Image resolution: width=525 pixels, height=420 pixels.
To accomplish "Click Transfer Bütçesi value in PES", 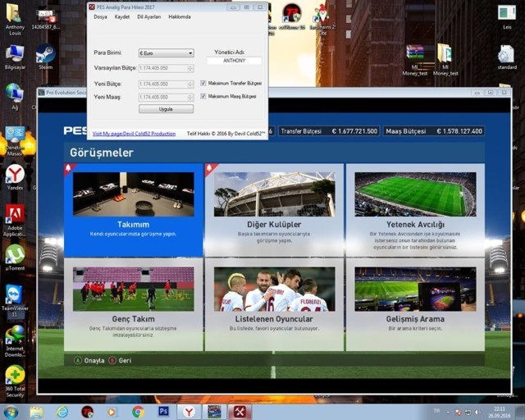I will [x=354, y=131].
